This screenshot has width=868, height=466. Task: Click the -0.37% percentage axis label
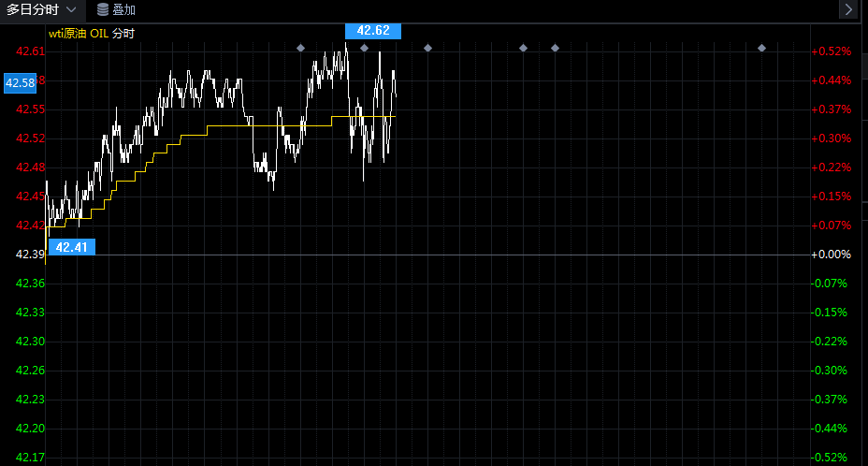[830, 399]
